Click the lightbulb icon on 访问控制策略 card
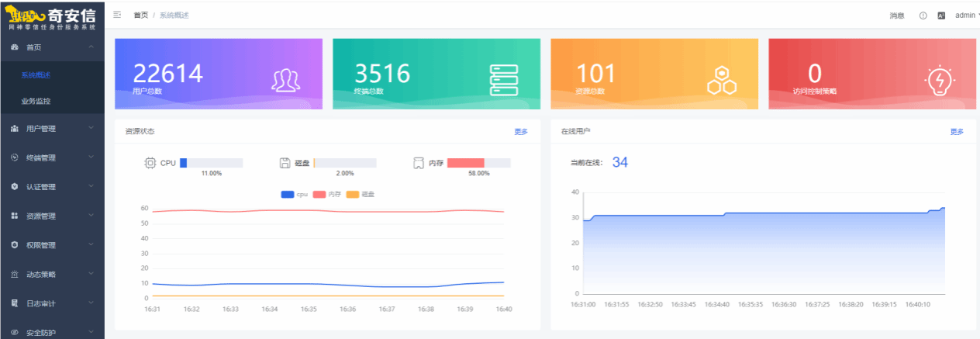 pyautogui.click(x=940, y=79)
